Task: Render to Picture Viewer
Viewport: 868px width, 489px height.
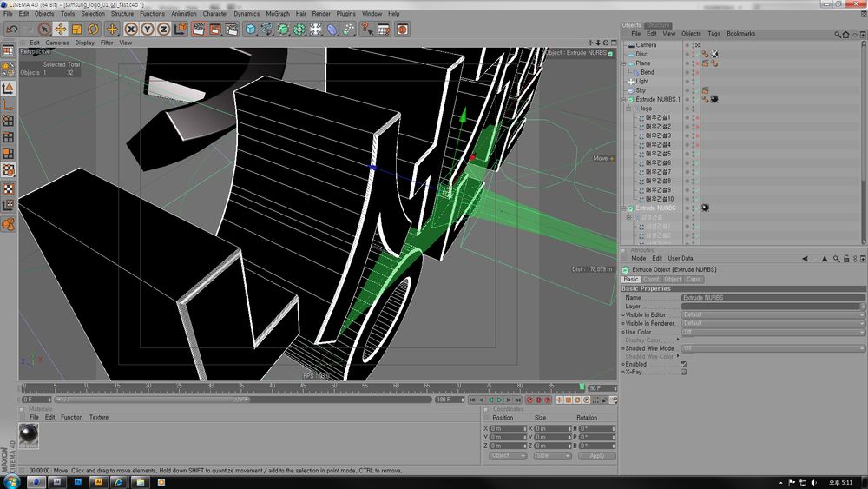Action: pos(215,30)
